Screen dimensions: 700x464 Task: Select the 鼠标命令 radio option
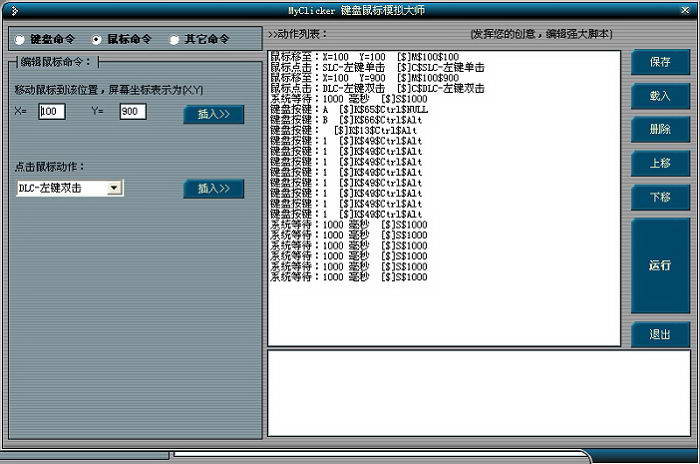97,40
